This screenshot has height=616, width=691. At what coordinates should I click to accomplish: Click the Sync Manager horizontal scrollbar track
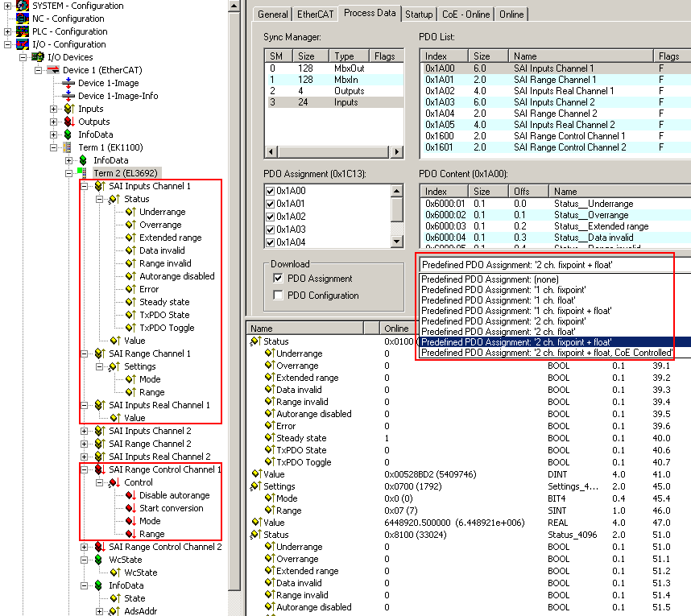coord(333,152)
